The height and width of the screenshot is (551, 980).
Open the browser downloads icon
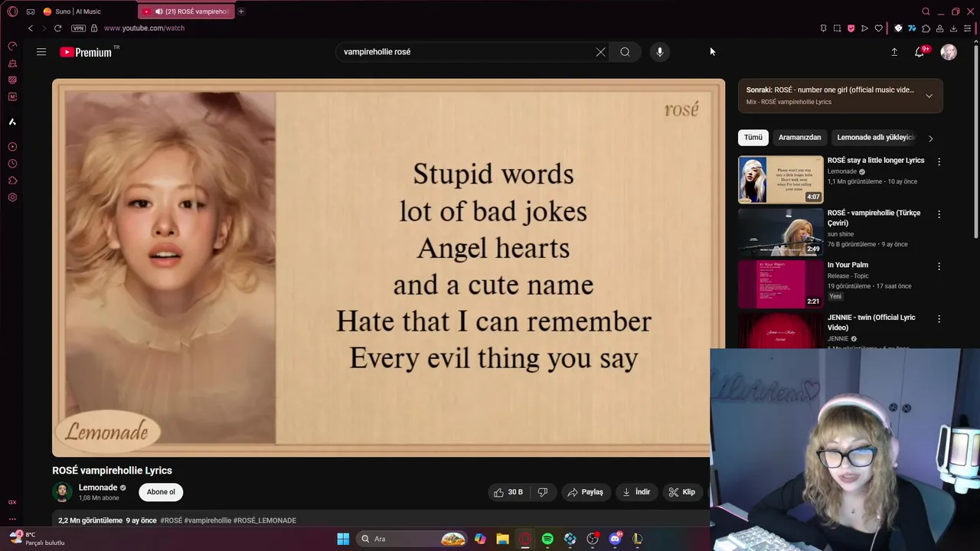[x=953, y=28]
